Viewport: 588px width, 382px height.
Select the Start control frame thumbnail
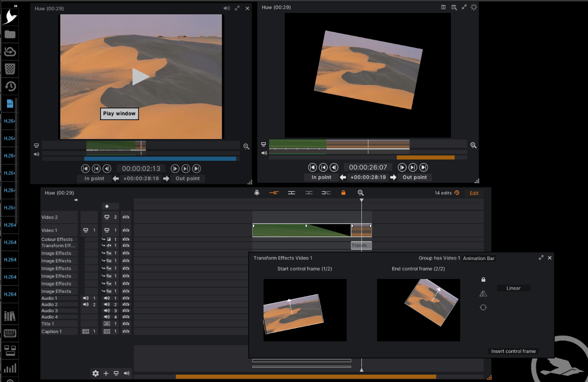(x=305, y=310)
